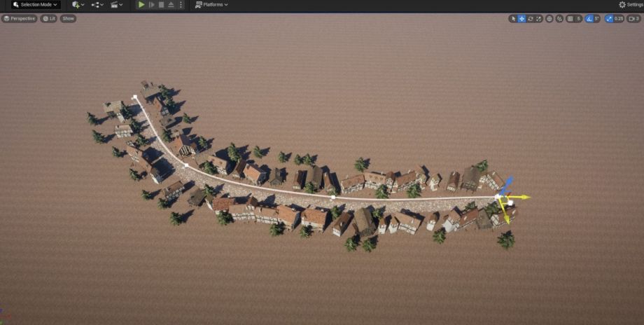The height and width of the screenshot is (325, 644).
Task: Open the viewport Show flags menu
Action: 68,18
